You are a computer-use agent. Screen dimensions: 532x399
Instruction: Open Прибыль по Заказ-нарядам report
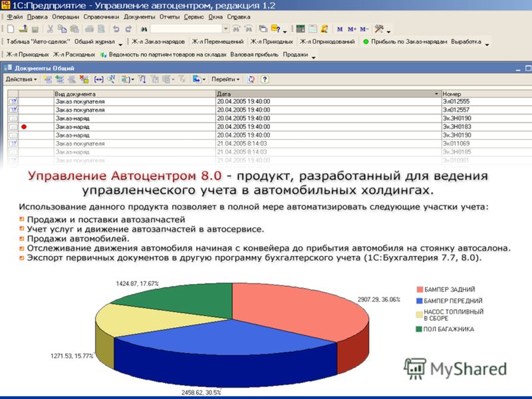pyautogui.click(x=405, y=41)
